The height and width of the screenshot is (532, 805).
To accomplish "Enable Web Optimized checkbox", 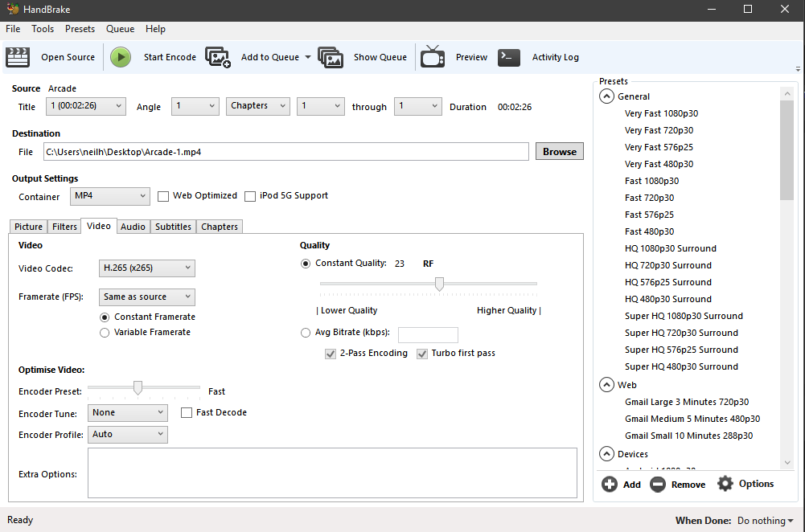I will (163, 196).
